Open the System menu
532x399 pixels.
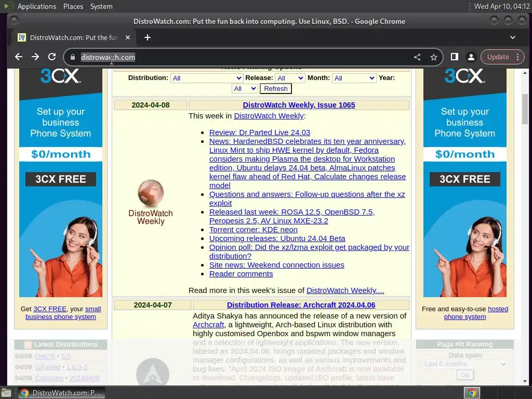[x=101, y=6]
